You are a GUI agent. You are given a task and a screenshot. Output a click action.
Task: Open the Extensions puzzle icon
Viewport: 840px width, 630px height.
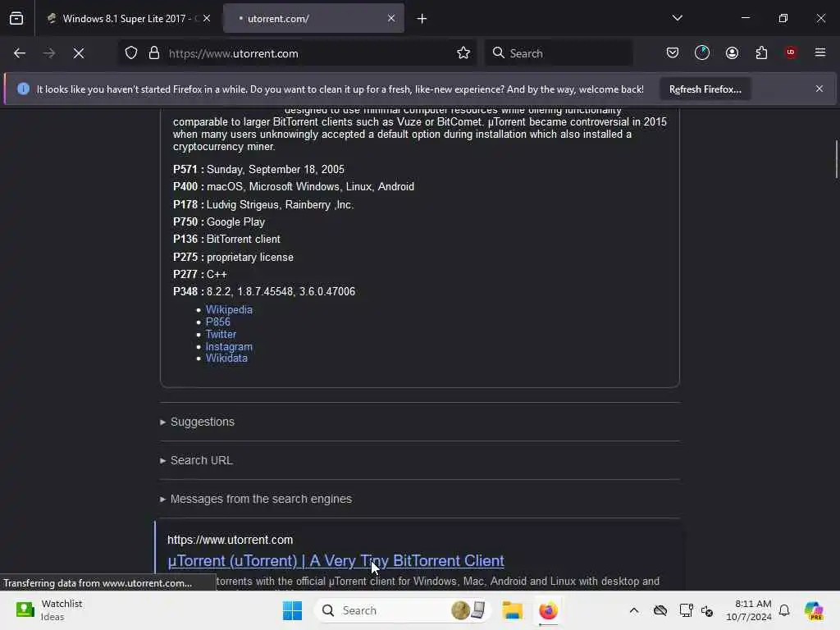pos(761,52)
